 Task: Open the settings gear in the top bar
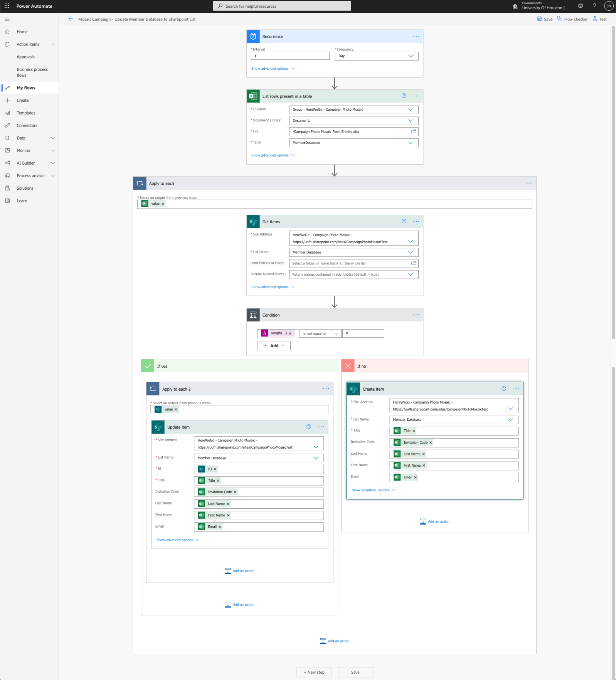click(x=581, y=6)
